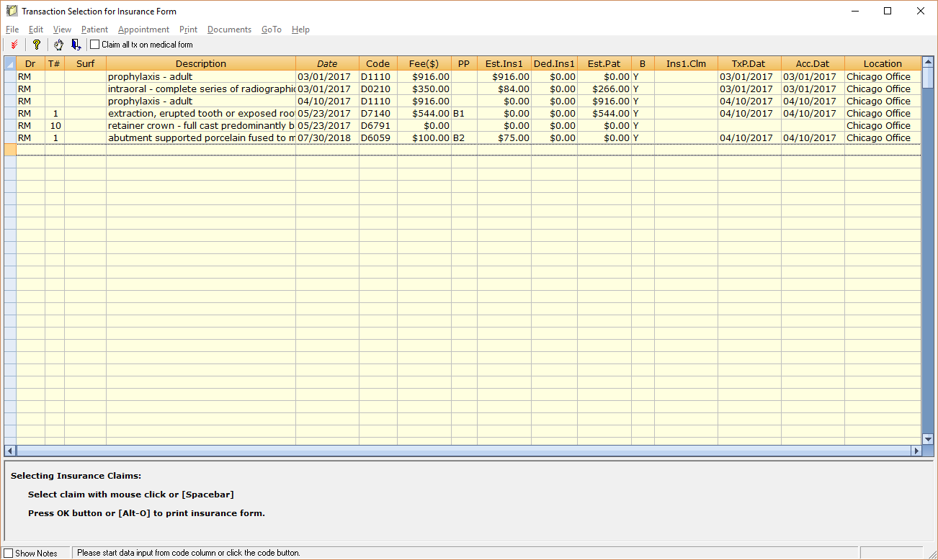Open the Documents menu
This screenshot has height=560, width=938.
point(229,30)
